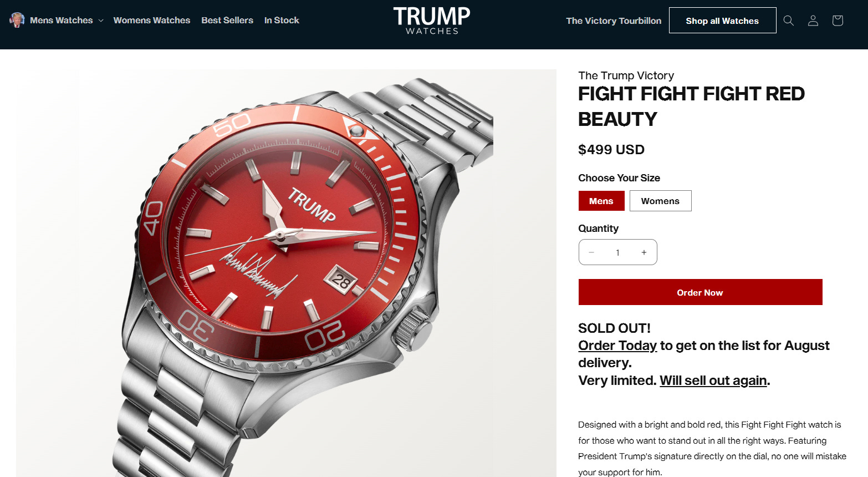Open the Best Sellers menu item
This screenshot has width=868, height=477.
coord(227,20)
